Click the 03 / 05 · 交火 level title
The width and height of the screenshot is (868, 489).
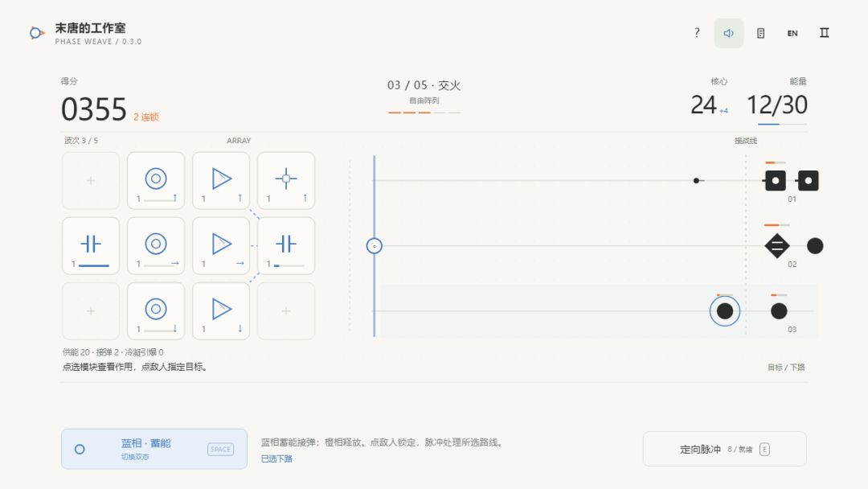tap(424, 85)
